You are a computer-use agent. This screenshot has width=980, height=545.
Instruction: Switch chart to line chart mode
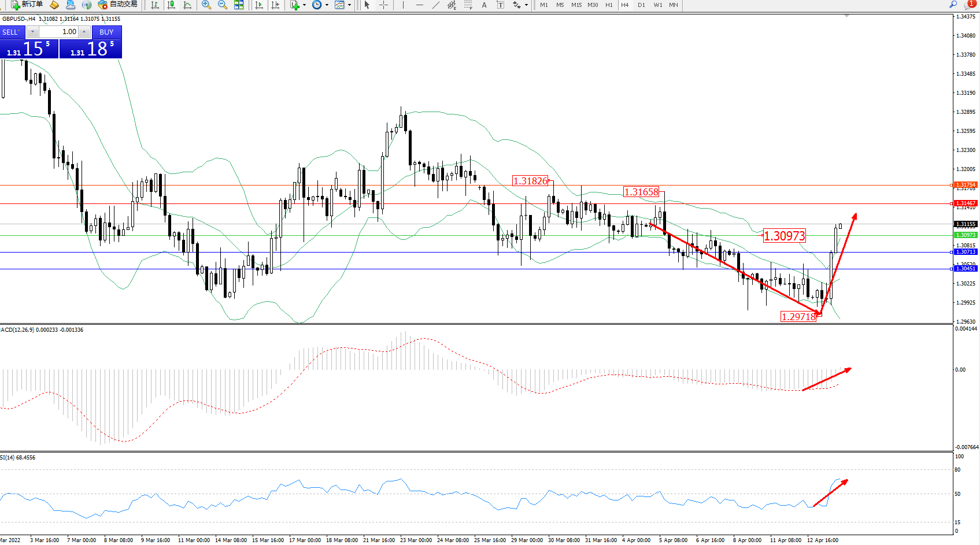187,5
